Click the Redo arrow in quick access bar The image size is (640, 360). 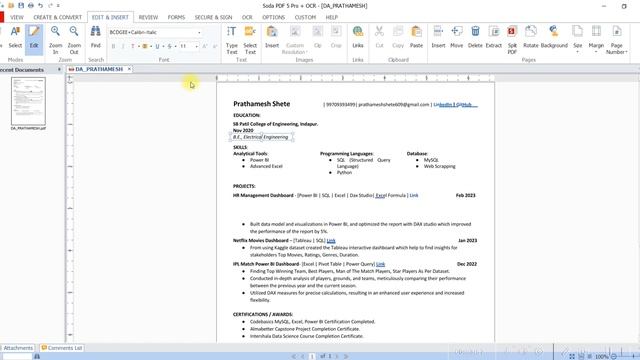50,6
